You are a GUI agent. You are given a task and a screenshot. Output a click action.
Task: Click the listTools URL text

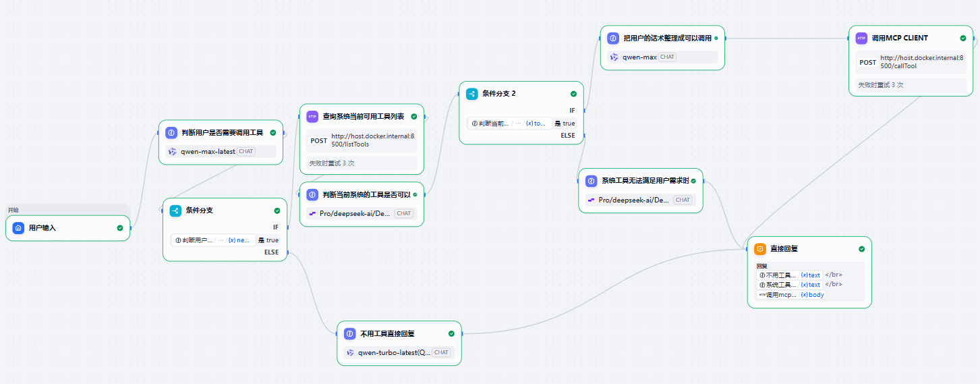[374, 140]
